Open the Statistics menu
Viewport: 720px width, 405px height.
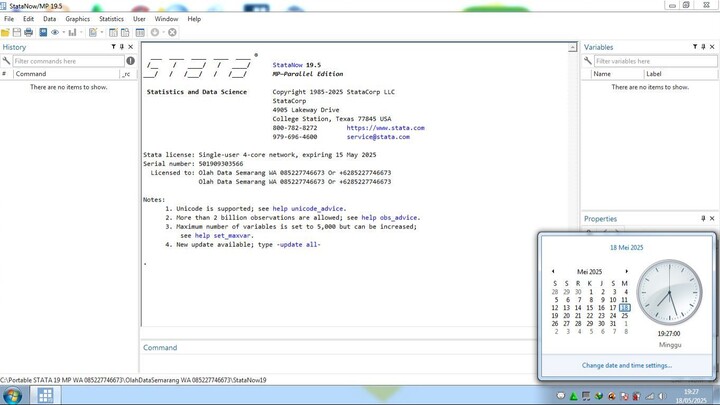(111, 19)
